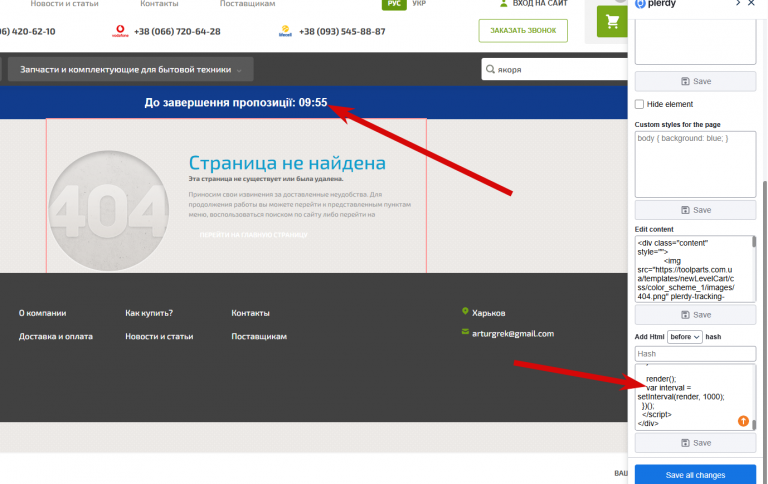768x484 pixels.
Task: Open footer link Контакты
Action: (250, 313)
